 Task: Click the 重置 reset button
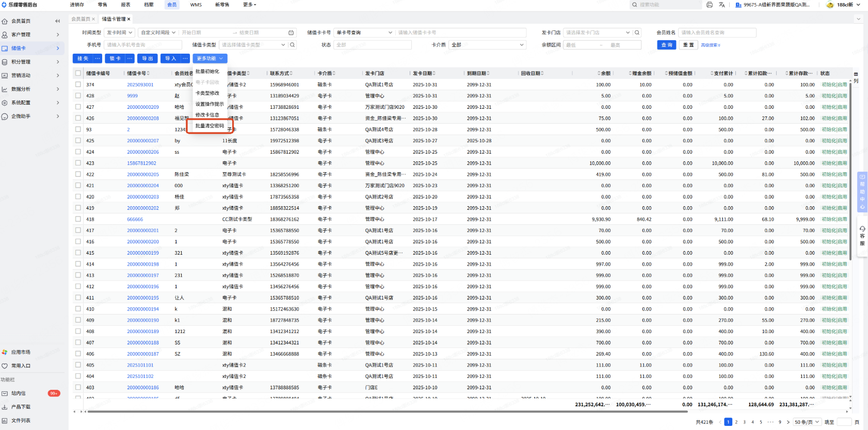click(688, 45)
